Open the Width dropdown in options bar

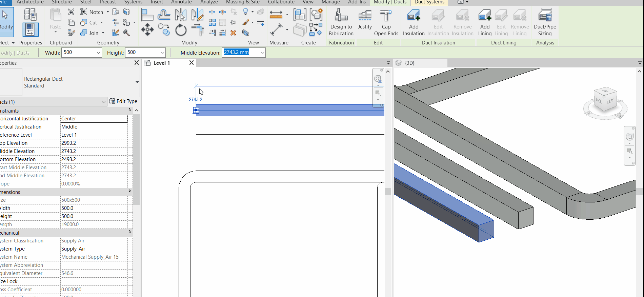pos(98,53)
